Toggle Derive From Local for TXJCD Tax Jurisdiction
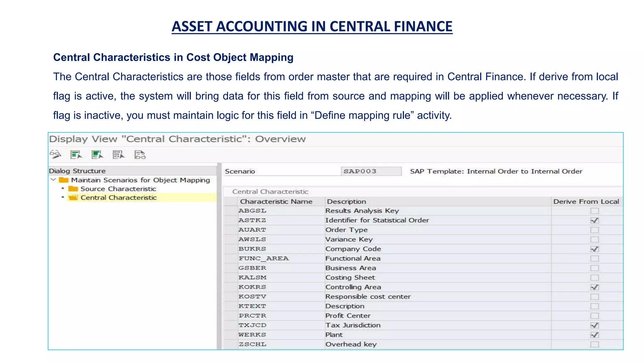The width and height of the screenshot is (644, 362). (594, 325)
